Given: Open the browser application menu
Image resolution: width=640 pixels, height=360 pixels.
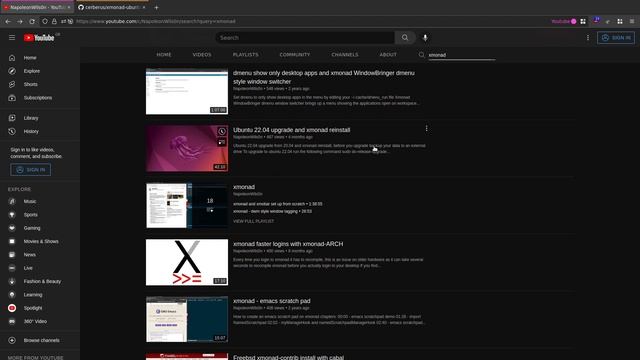Looking at the screenshot, I should point(631,21).
